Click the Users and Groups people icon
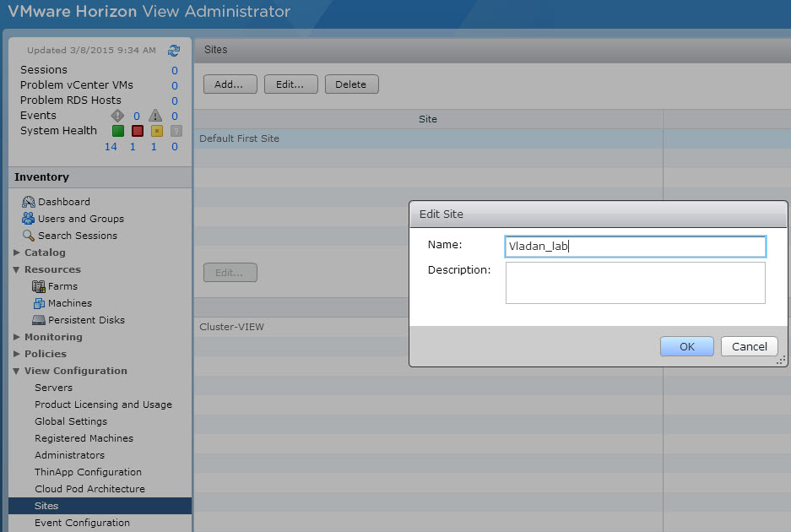The height and width of the screenshot is (532, 791). click(x=28, y=219)
